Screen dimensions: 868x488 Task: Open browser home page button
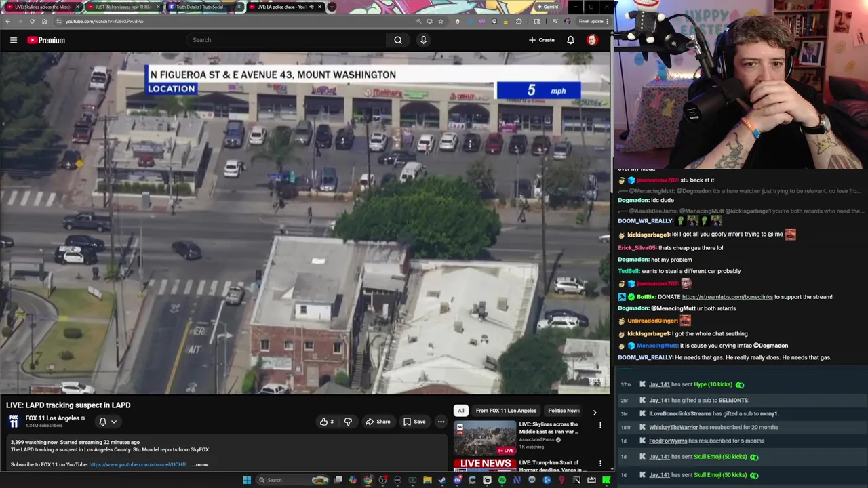click(44, 21)
